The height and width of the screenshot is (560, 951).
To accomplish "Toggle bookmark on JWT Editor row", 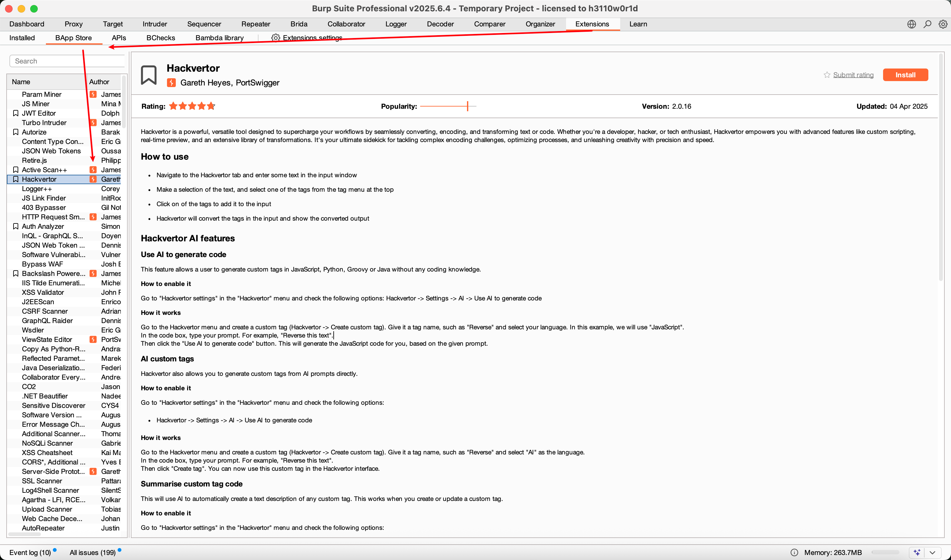I will tap(15, 113).
